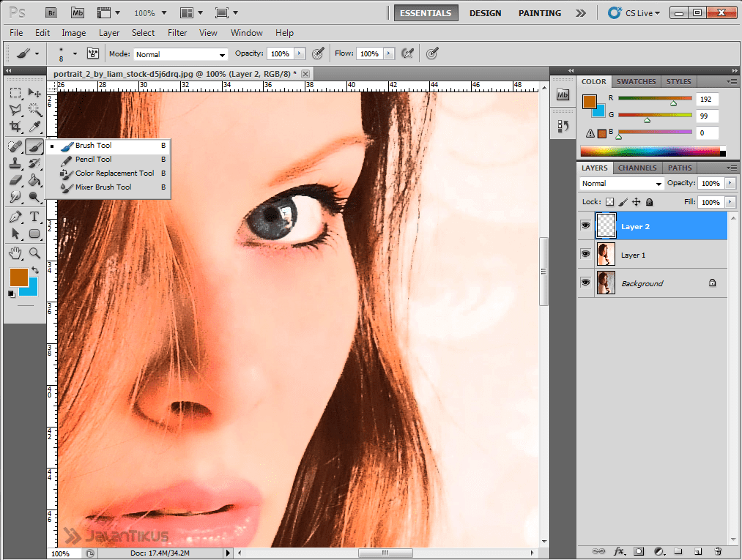The width and height of the screenshot is (742, 560).
Task: Select the Path Selection tool
Action: (15, 234)
